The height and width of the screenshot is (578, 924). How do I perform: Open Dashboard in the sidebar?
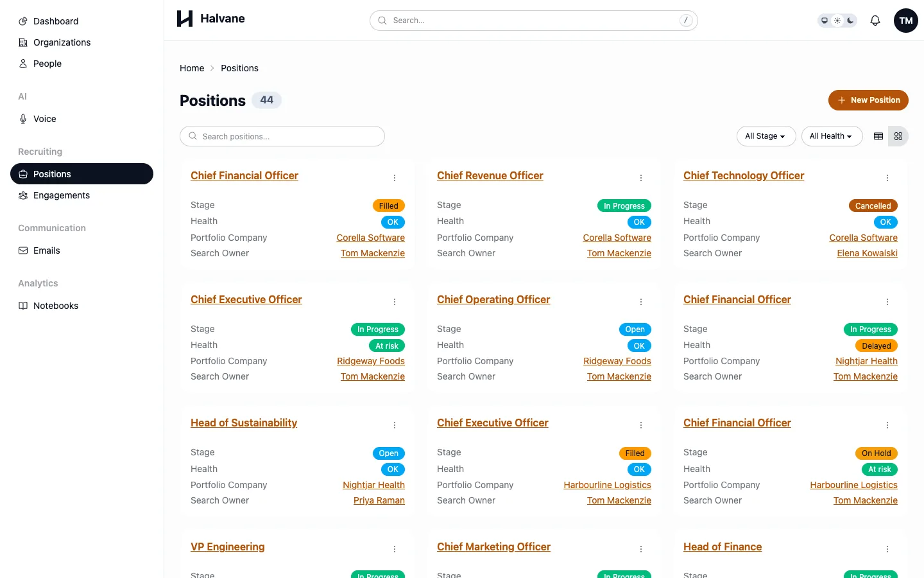click(81, 21)
